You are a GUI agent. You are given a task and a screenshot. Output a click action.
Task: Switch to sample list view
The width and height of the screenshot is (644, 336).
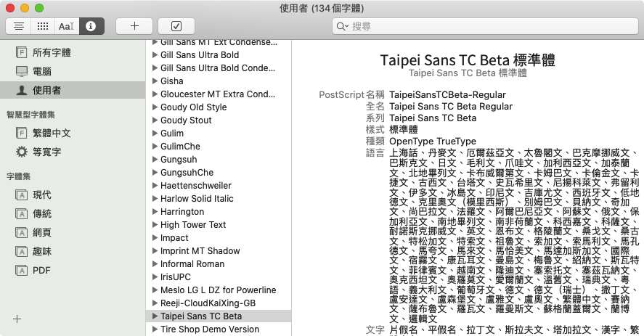pos(18,26)
